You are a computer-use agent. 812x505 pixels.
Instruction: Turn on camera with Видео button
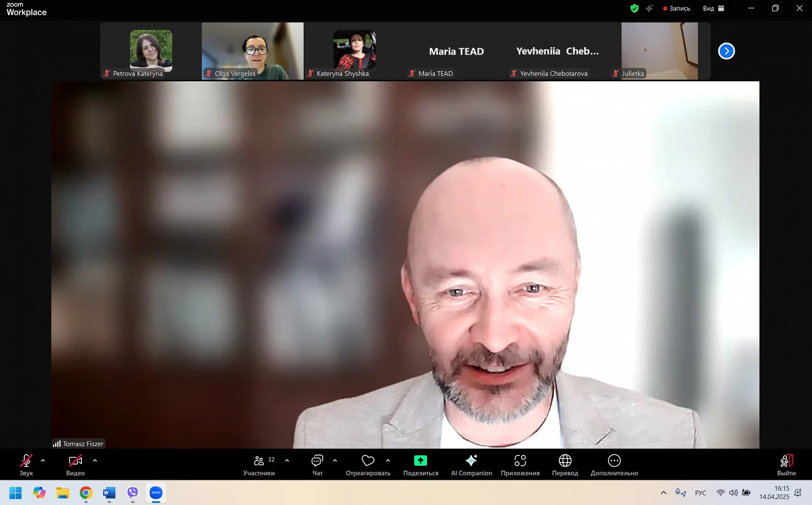[x=75, y=465]
